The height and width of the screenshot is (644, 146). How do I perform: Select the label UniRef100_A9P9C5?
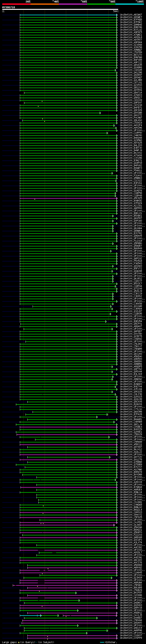(131, 32)
